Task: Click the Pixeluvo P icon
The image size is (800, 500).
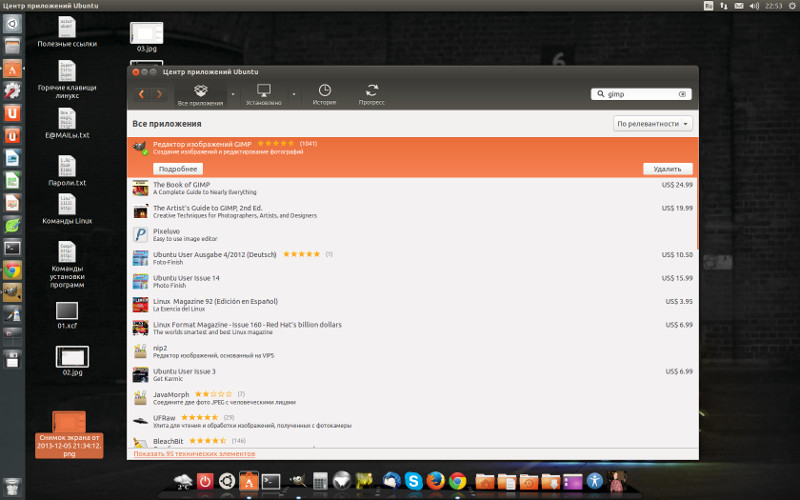Action: 140,235
